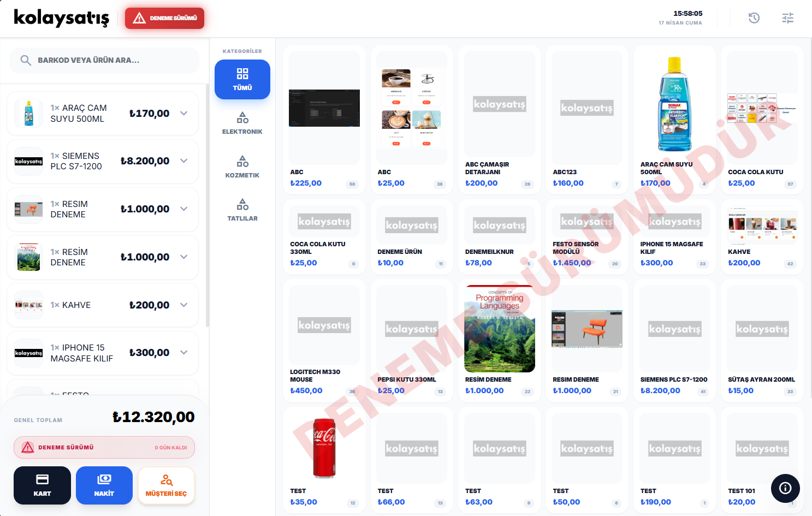The width and height of the screenshot is (812, 516).
Task: Add ABC ÇAMAŞIR DETARJANI product
Action: tap(500, 120)
